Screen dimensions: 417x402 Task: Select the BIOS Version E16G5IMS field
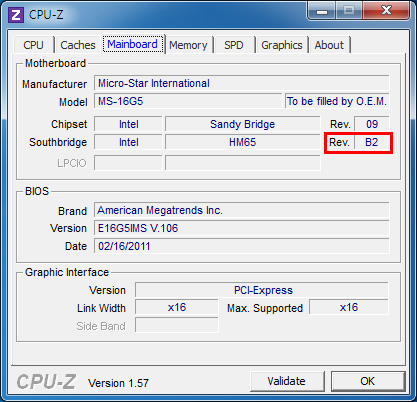pos(242,228)
